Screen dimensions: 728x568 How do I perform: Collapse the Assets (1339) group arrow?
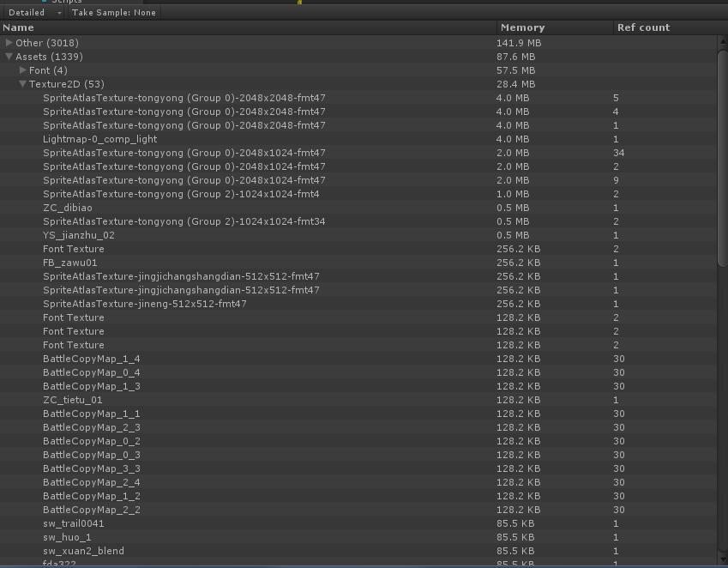coord(9,57)
